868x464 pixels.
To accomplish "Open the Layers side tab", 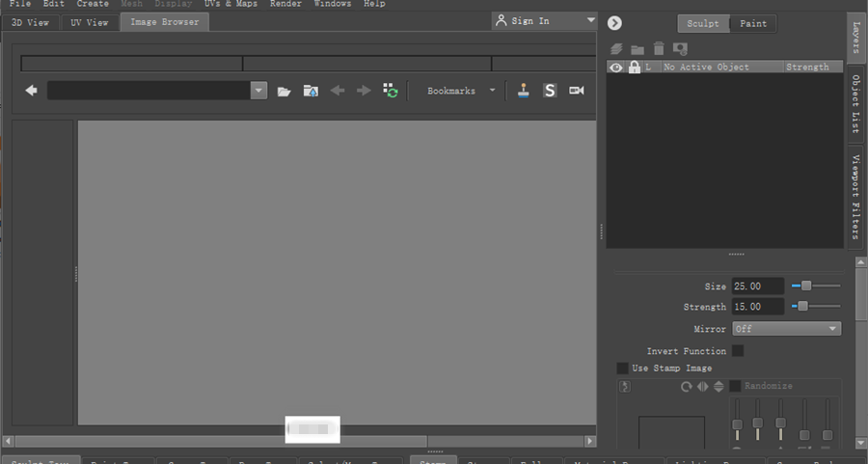I will (855, 38).
